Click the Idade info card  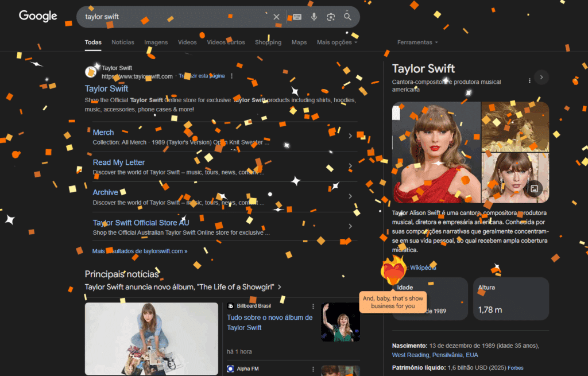click(x=430, y=299)
